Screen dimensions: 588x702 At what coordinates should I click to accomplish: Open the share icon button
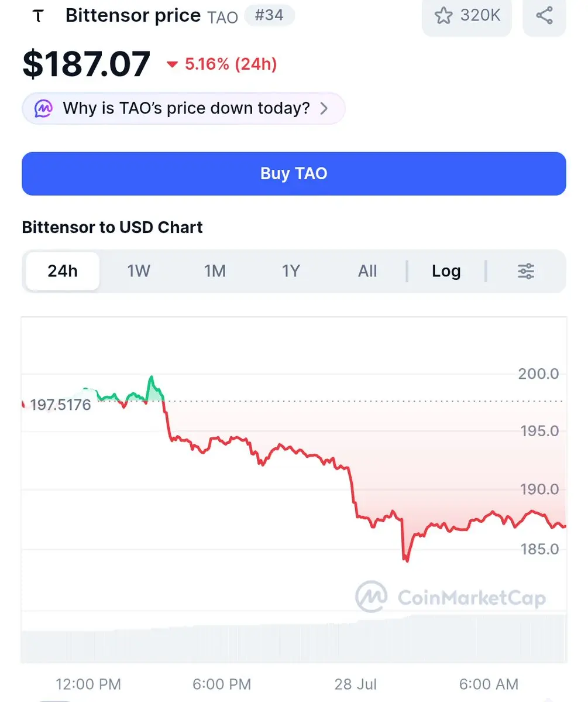click(x=544, y=16)
